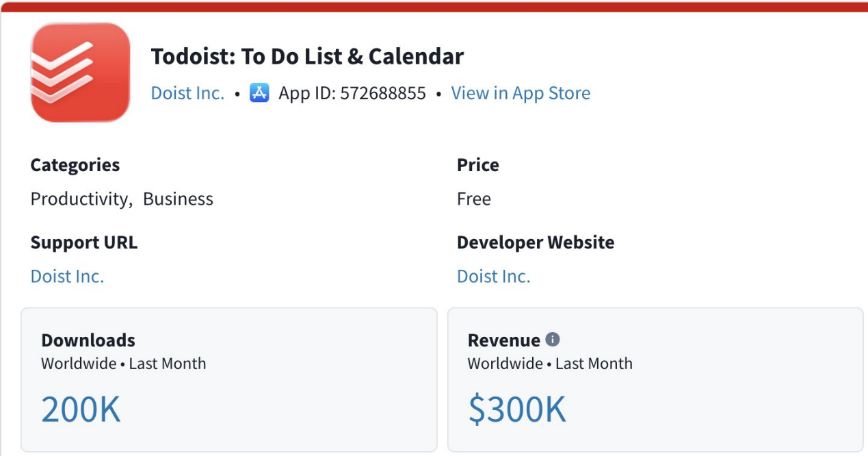The image size is (868, 456).
Task: Click the red Todoist app icon
Action: 80,73
